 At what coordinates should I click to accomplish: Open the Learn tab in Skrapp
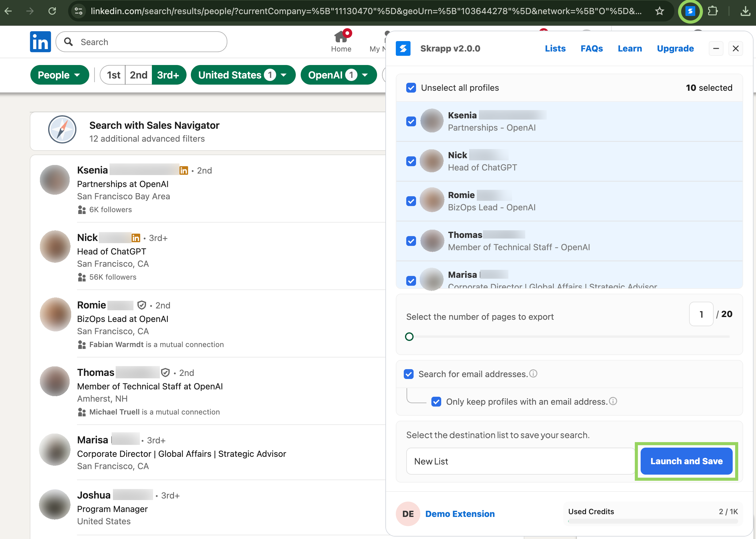point(630,48)
